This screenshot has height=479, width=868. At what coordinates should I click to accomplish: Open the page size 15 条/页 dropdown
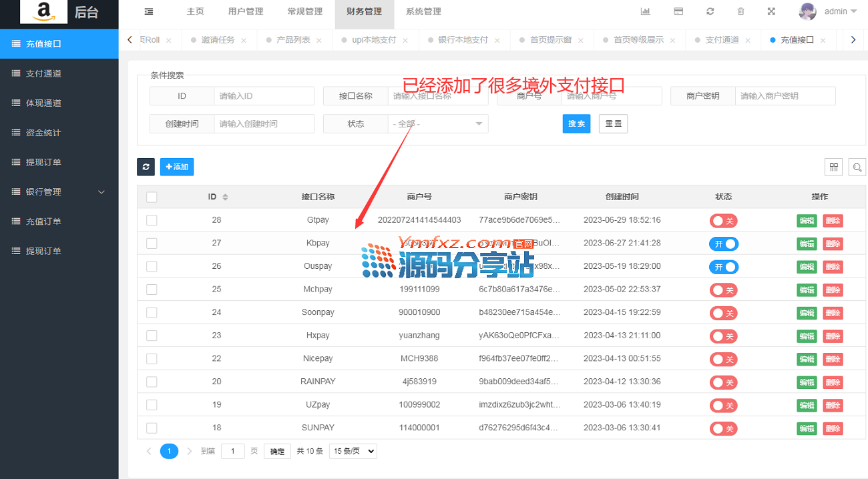(353, 452)
